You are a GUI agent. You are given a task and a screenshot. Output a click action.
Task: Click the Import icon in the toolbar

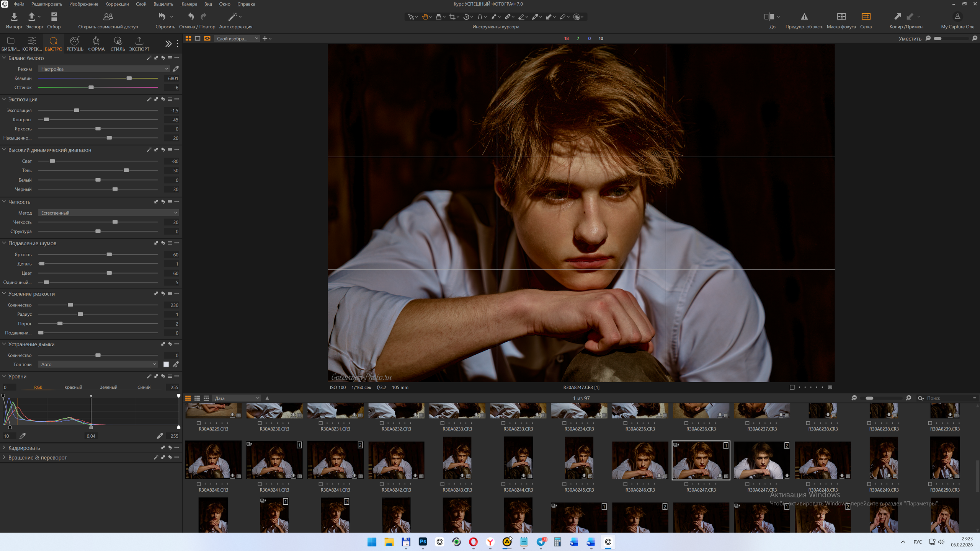14,17
